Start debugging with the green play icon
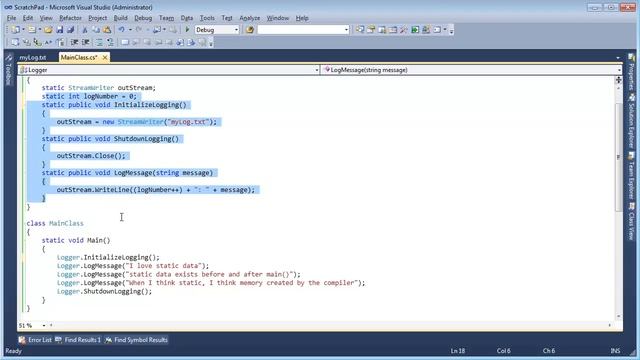The image size is (640, 360). [x=187, y=30]
